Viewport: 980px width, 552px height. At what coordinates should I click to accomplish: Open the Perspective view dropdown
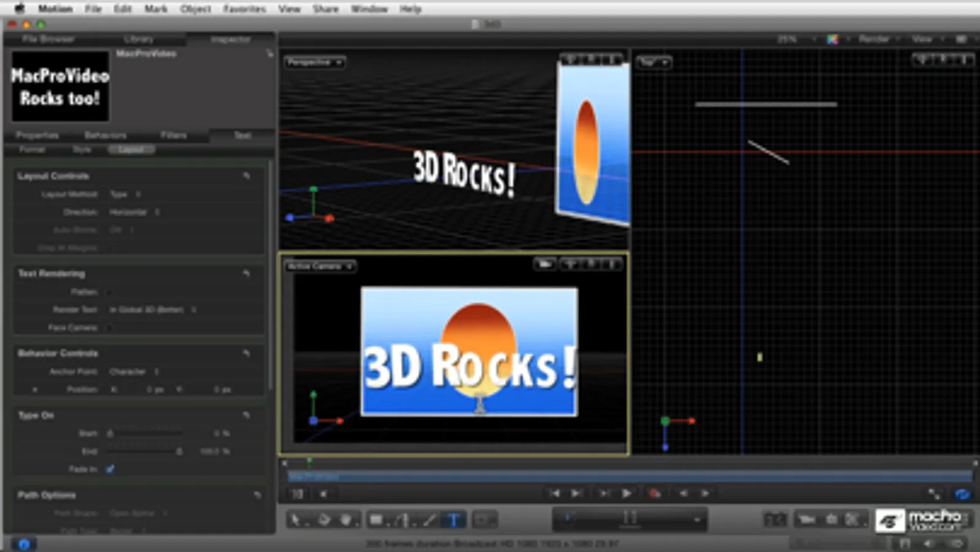(314, 62)
